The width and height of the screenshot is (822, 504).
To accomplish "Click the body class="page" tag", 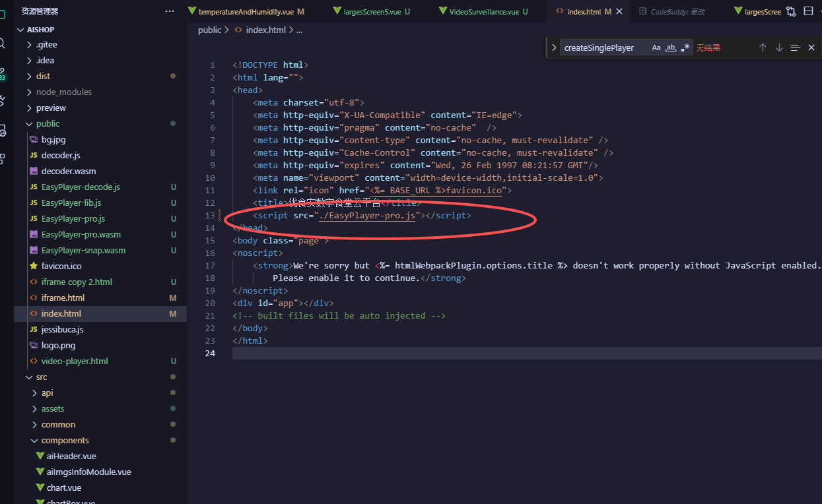I will pyautogui.click(x=280, y=241).
